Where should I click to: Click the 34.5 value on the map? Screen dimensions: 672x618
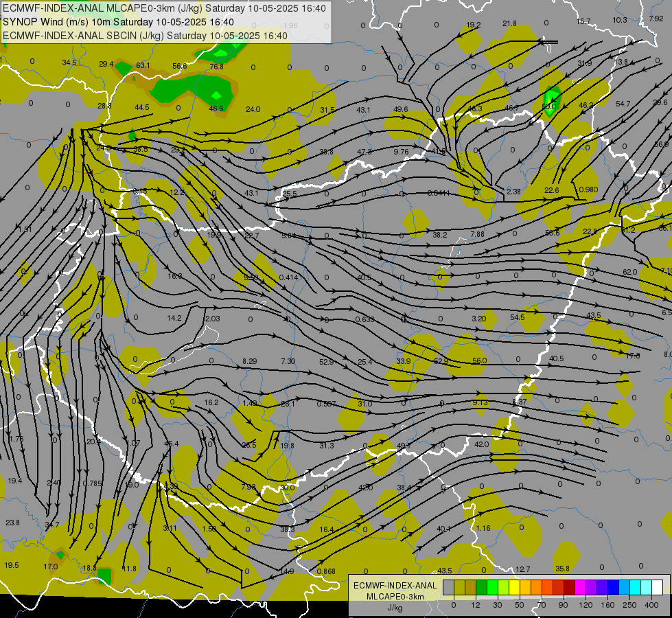[x=69, y=62]
